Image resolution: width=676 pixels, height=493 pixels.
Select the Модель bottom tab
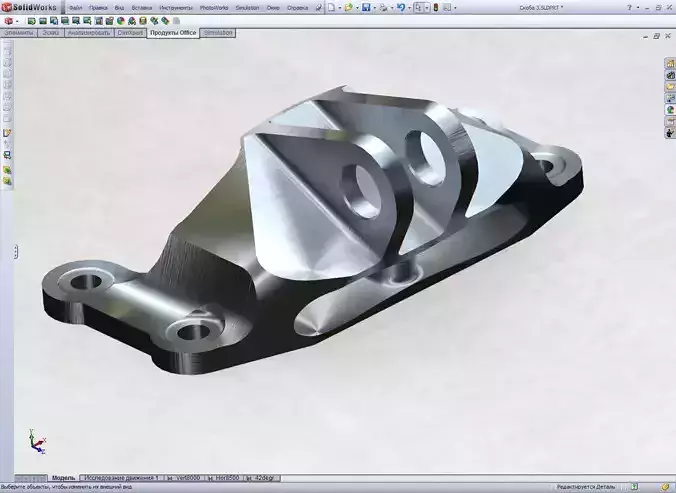pyautogui.click(x=63, y=478)
